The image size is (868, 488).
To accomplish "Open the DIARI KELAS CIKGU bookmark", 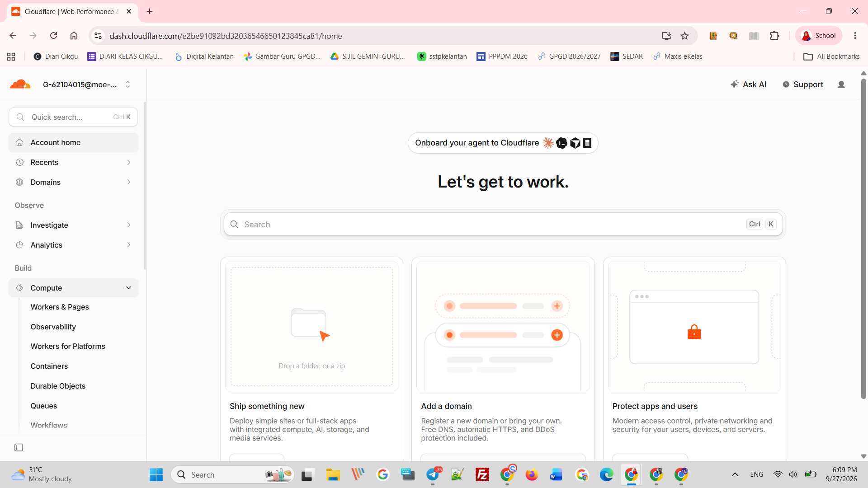I will pos(125,56).
